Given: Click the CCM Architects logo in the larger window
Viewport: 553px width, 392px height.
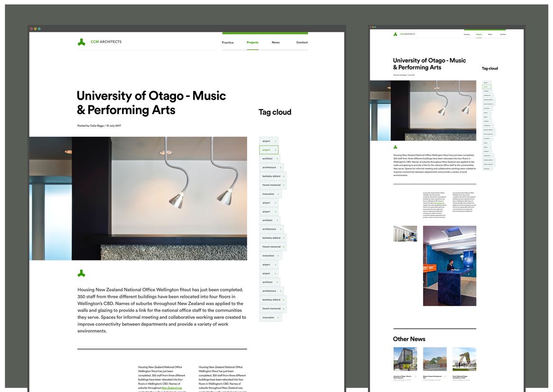Looking at the screenshot, I should [99, 42].
